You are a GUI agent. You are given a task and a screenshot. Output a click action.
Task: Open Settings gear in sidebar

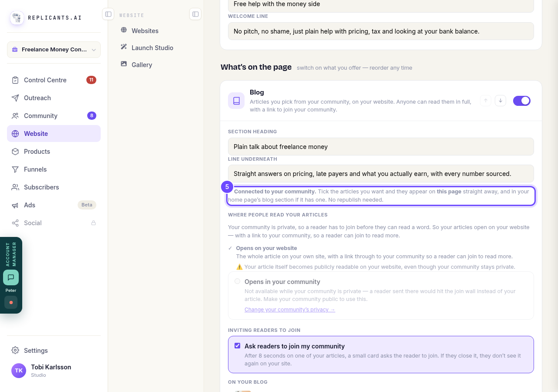coord(15,350)
